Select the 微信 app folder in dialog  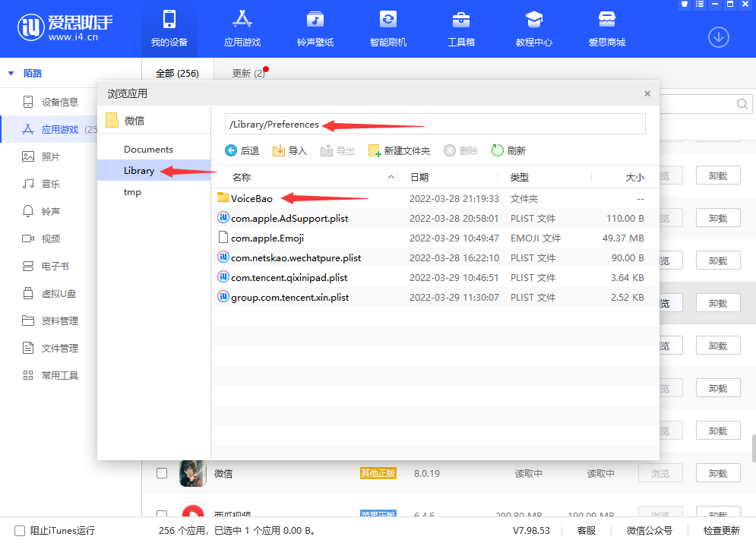(125, 121)
